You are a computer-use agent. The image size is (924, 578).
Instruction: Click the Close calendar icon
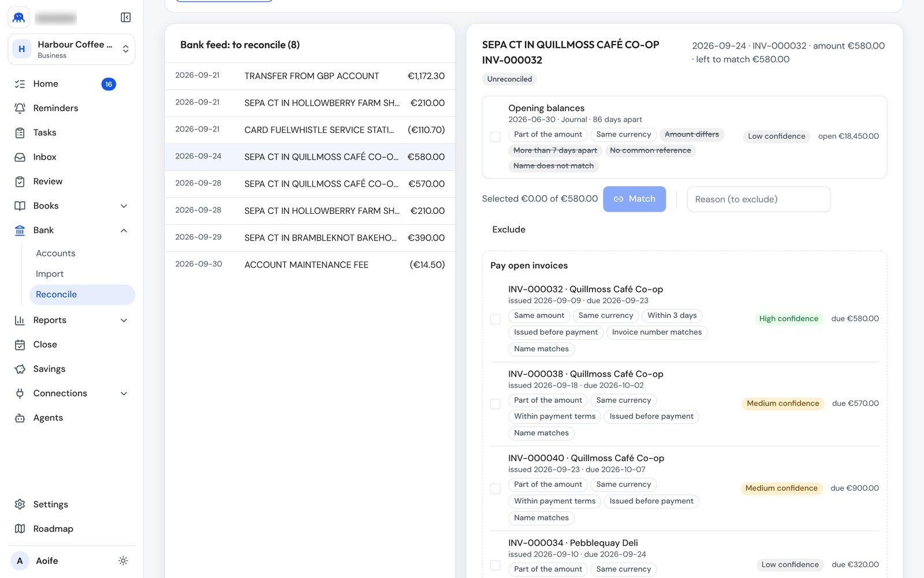[x=20, y=344]
